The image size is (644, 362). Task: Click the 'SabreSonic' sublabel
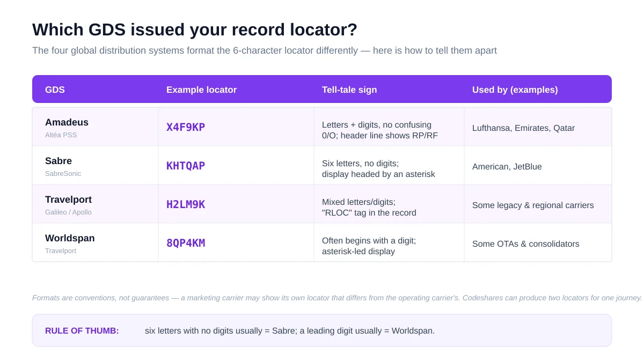(x=63, y=173)
